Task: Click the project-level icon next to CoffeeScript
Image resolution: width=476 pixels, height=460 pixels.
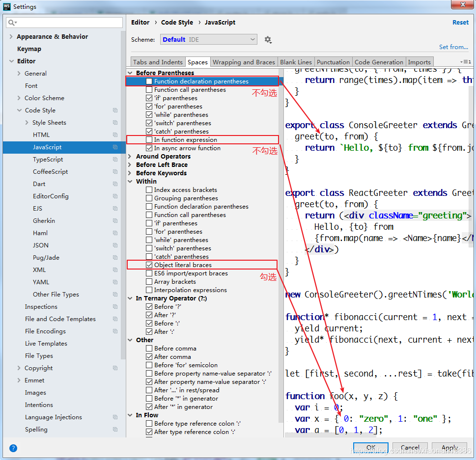Action: point(115,172)
